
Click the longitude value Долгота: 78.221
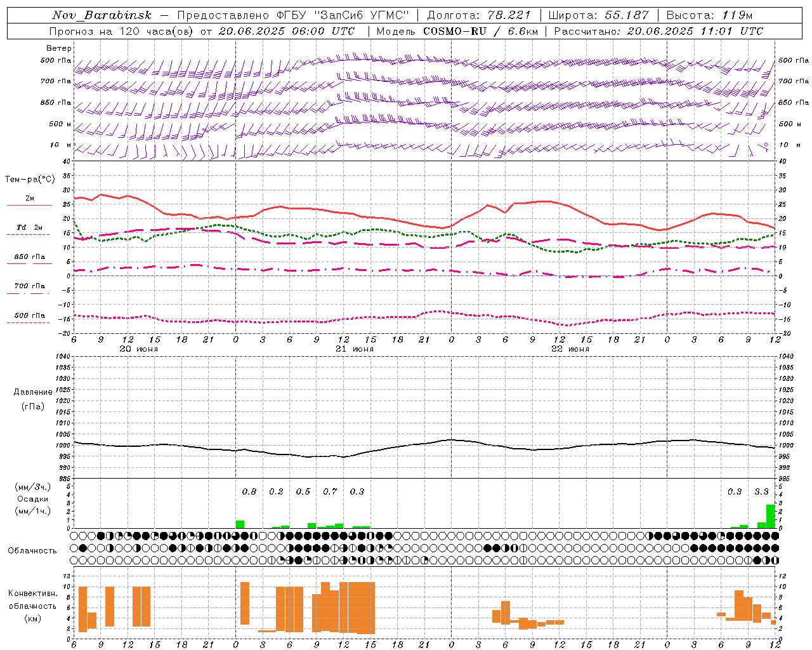478,15
